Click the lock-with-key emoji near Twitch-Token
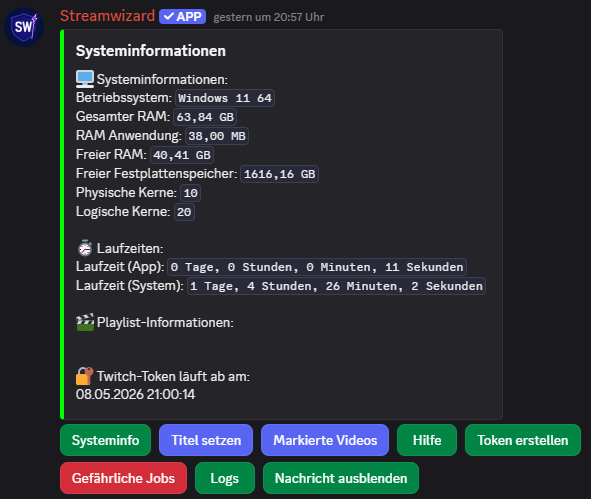Screen dimensions: 591x499 pyautogui.click(x=85, y=376)
